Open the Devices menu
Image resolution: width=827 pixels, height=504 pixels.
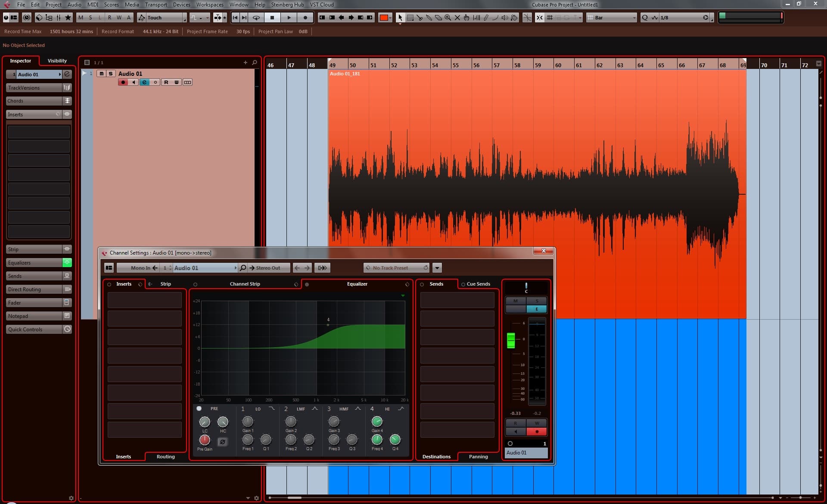[x=181, y=5]
